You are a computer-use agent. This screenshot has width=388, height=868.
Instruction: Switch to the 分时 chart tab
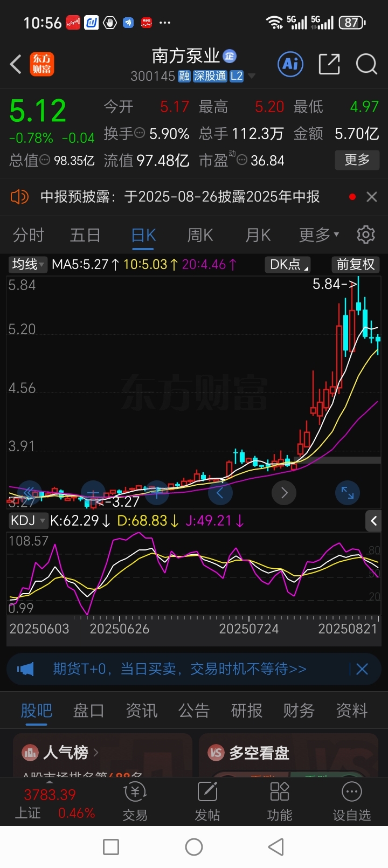28,235
